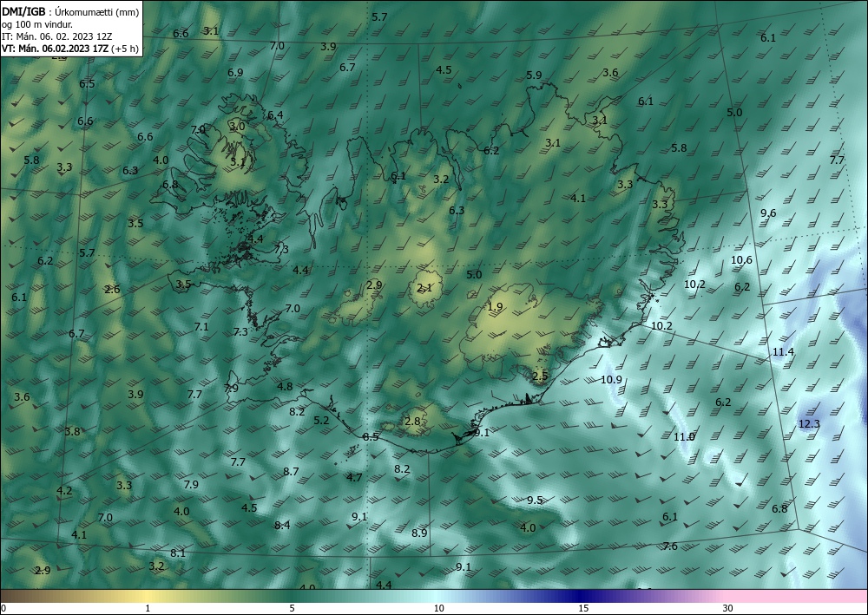This screenshot has width=868, height=615.
Task: Click the 10.6 value on the map
Action: point(741,260)
